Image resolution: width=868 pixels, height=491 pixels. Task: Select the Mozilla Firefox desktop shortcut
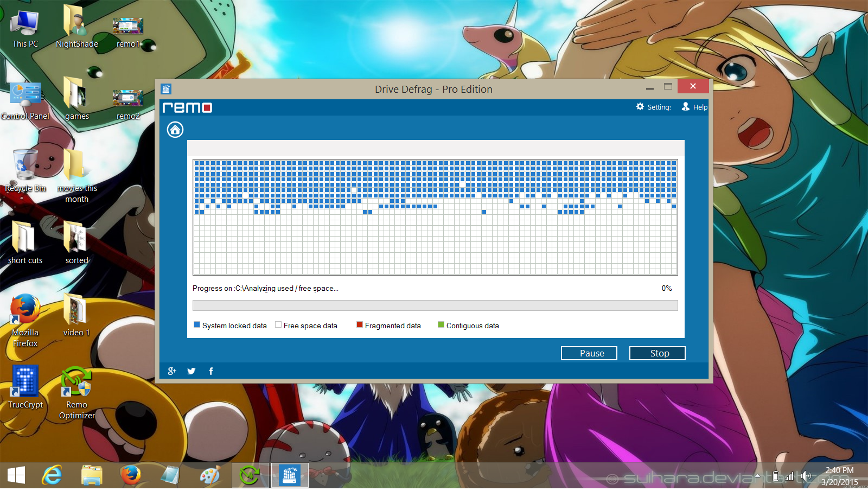coord(25,321)
